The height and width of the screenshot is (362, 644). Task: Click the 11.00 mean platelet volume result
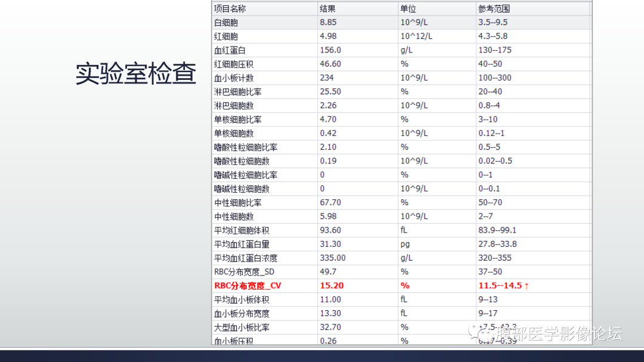330,299
